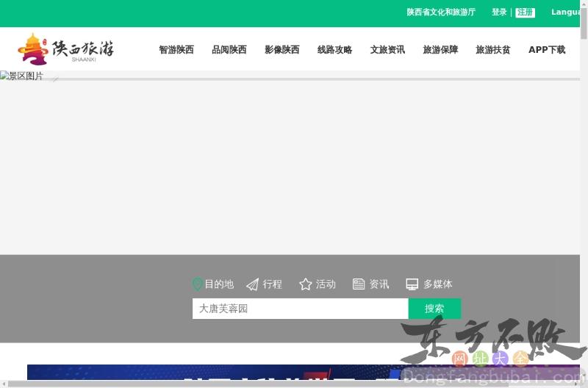Screen dimensions: 588x388
Task: Open the 旅游保障 menu
Action: point(440,49)
